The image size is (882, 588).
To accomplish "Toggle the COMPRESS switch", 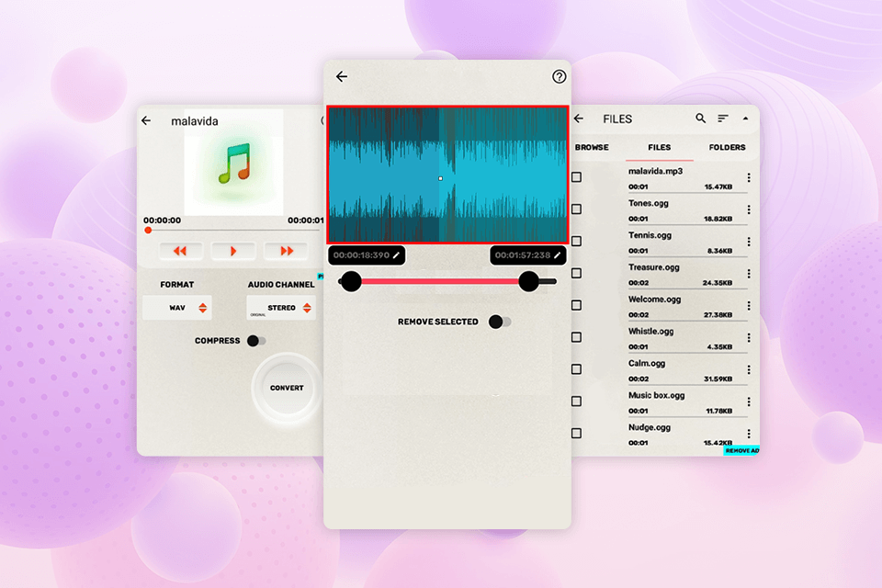I will pos(256,341).
